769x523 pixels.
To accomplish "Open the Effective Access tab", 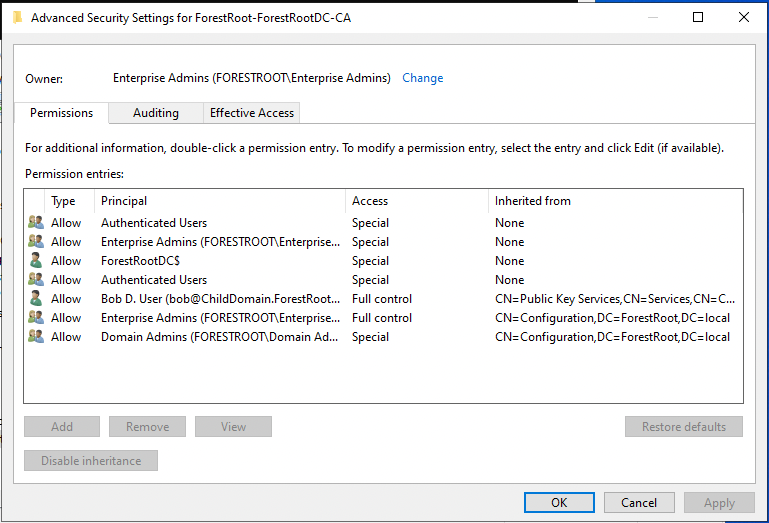I will [252, 113].
